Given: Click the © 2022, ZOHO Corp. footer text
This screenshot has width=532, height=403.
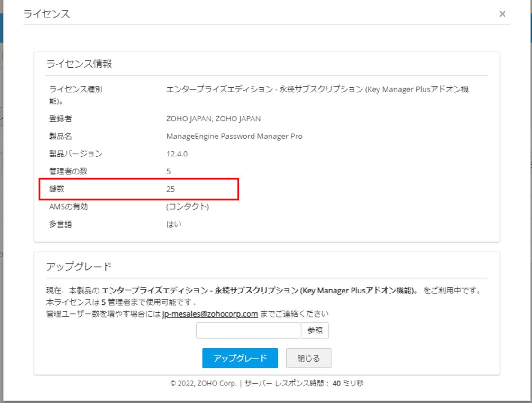Looking at the screenshot, I should tap(203, 383).
